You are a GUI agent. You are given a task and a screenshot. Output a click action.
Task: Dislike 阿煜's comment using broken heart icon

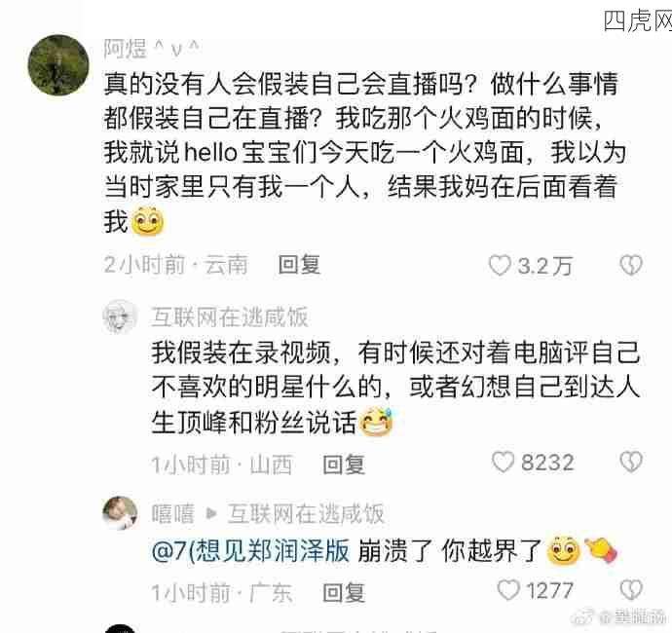click(631, 265)
